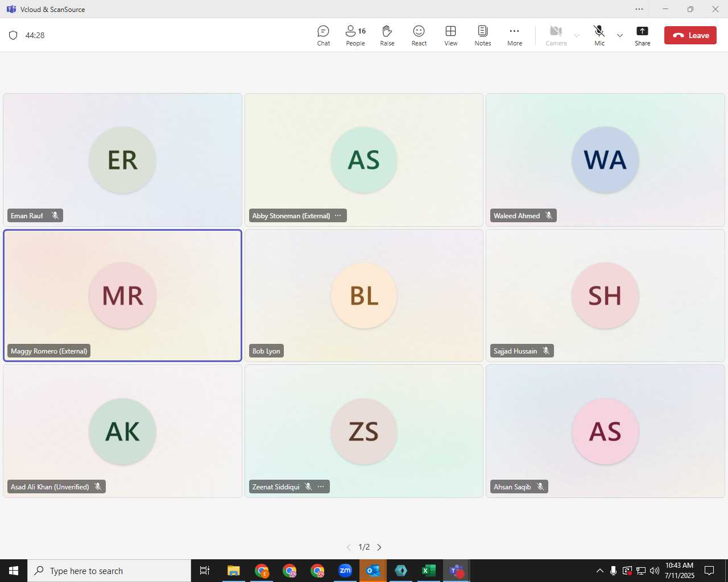728x582 pixels.
Task: Click the shield privacy icon beside timer
Action: (13, 35)
